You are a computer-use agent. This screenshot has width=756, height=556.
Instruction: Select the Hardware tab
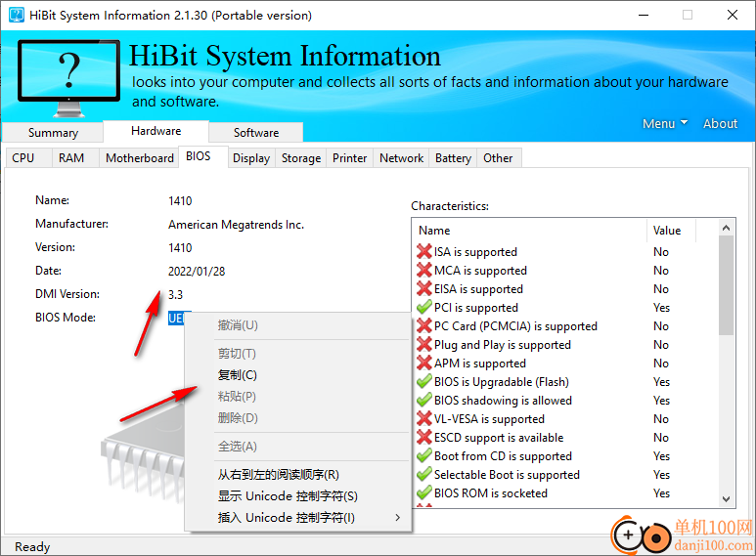click(156, 131)
